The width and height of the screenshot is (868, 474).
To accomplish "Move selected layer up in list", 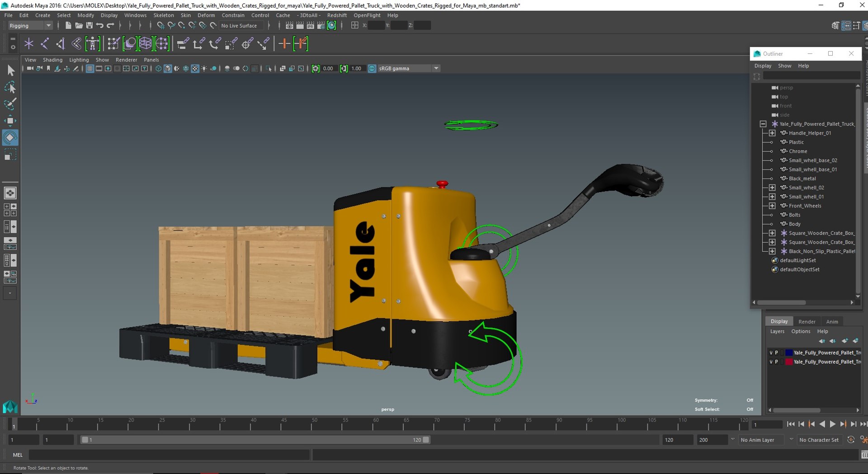I will [x=822, y=341].
